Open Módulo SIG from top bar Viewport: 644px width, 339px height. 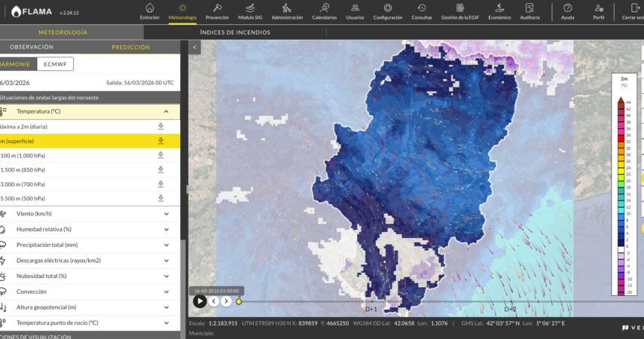(x=251, y=11)
